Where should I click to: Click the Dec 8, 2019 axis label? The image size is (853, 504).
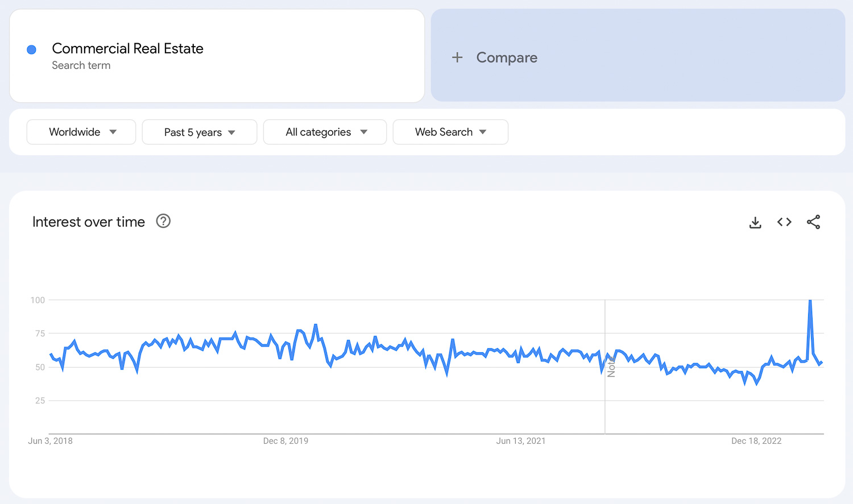click(x=285, y=441)
